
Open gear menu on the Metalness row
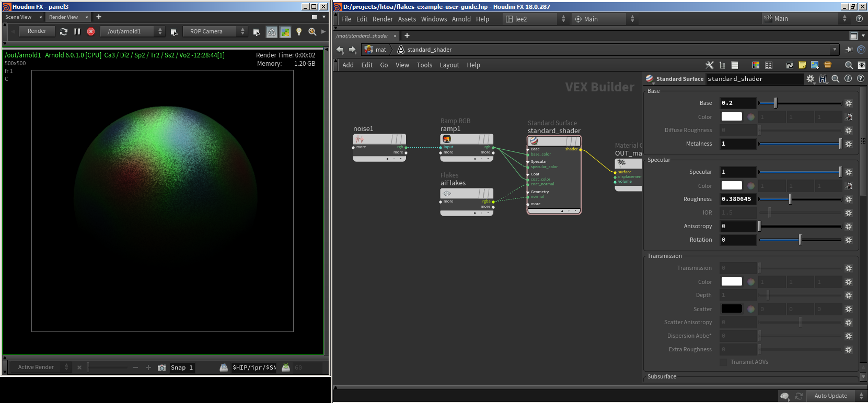849,144
